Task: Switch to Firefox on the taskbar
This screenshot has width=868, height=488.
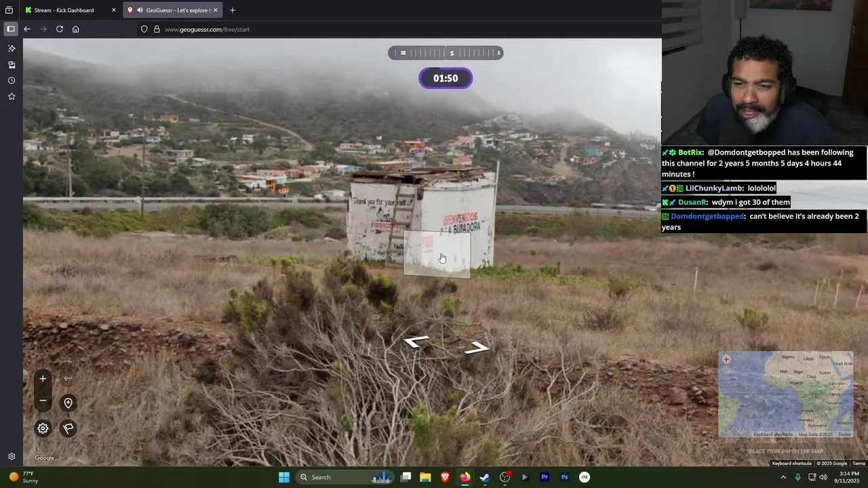Action: coord(465,477)
